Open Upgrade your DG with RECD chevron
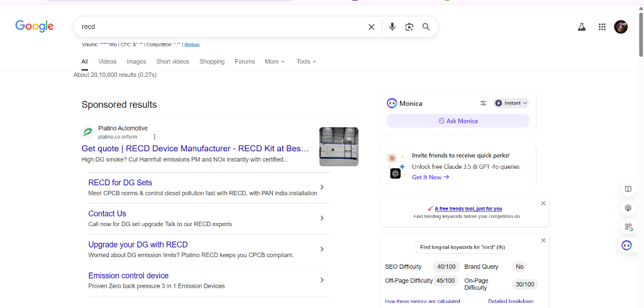 pyautogui.click(x=322, y=249)
